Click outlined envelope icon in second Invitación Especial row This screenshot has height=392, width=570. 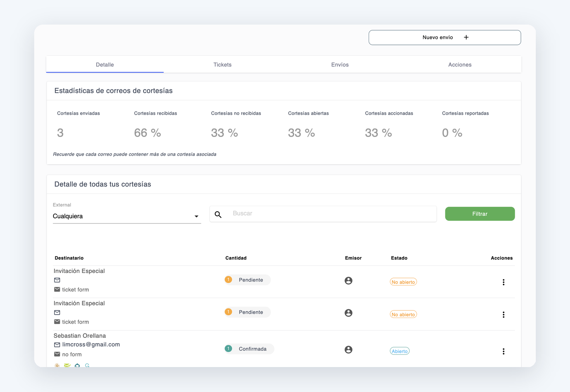tap(57, 313)
